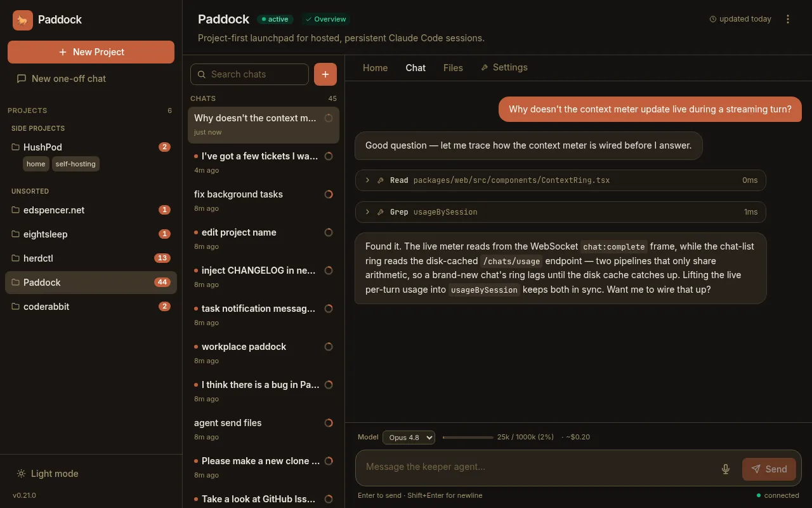
Task: Click the 44 badge on Paddock project
Action: pyautogui.click(x=162, y=283)
